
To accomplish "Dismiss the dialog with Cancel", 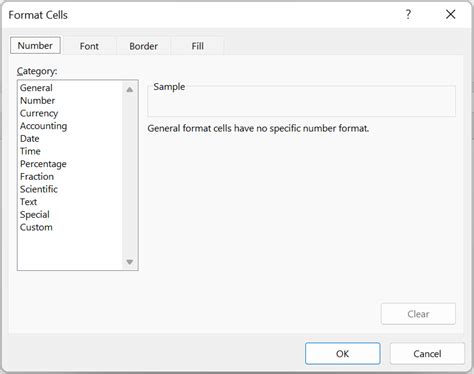I will coord(427,353).
